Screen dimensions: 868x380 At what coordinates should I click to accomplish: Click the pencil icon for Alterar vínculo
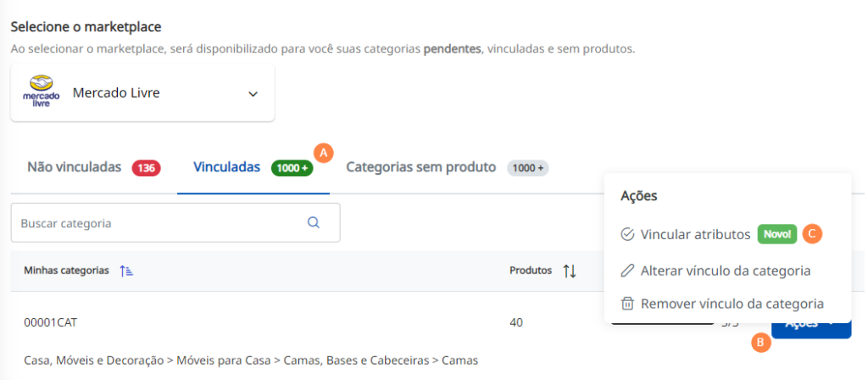pos(627,271)
